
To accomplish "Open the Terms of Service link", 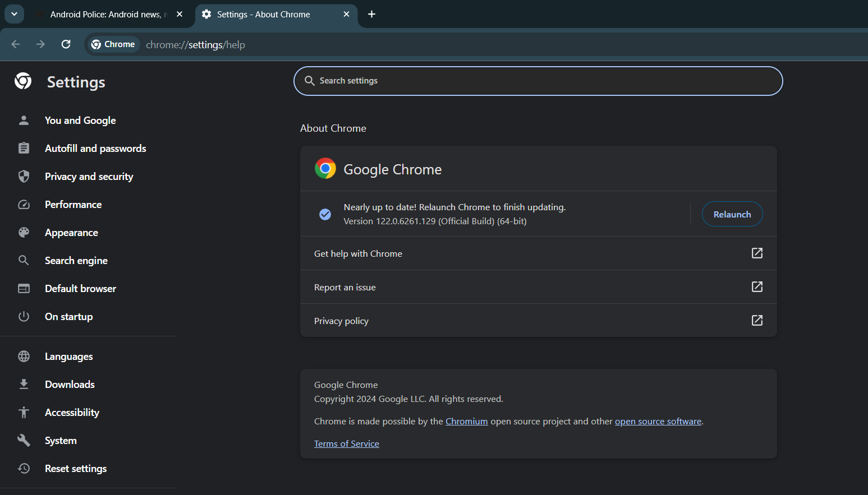I will pos(346,443).
